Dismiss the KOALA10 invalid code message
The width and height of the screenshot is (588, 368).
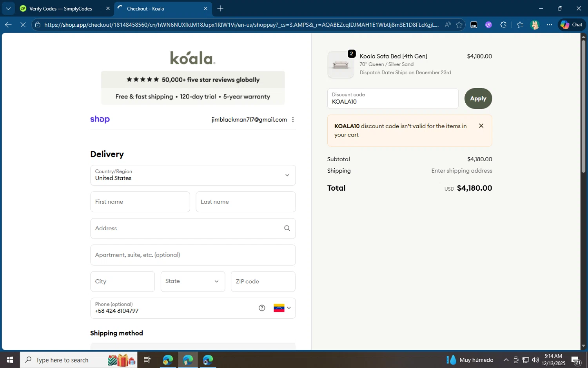481,126
